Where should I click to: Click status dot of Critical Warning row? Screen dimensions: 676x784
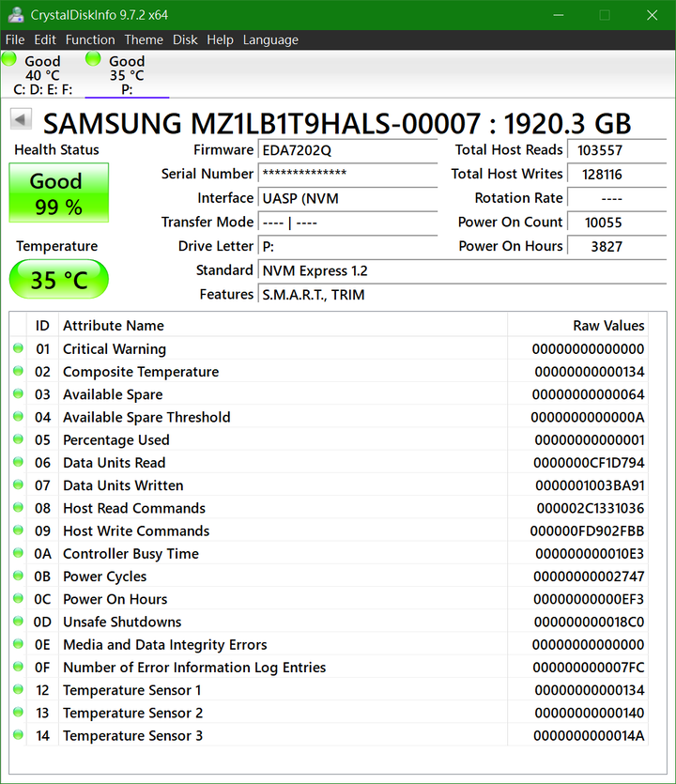(19, 348)
